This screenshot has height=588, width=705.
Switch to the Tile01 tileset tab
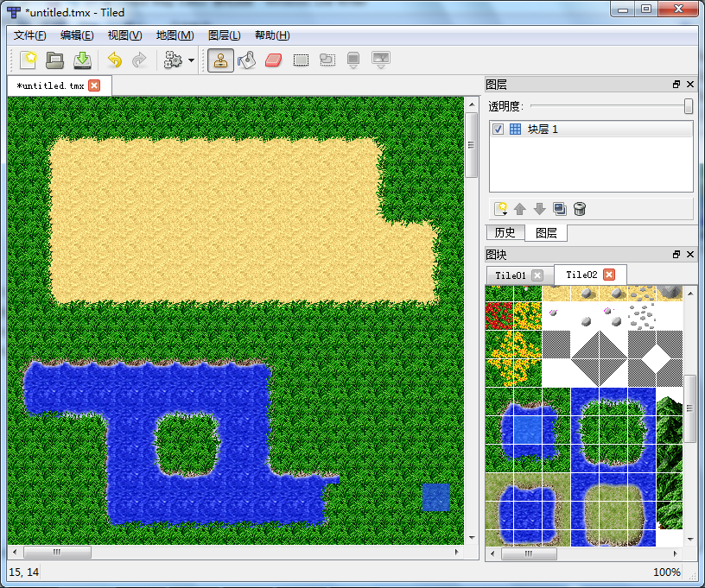[x=511, y=275]
